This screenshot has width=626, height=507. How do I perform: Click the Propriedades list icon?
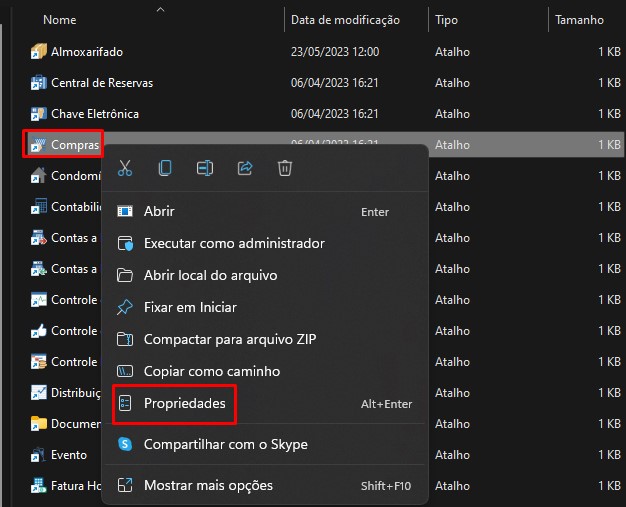[x=125, y=403]
